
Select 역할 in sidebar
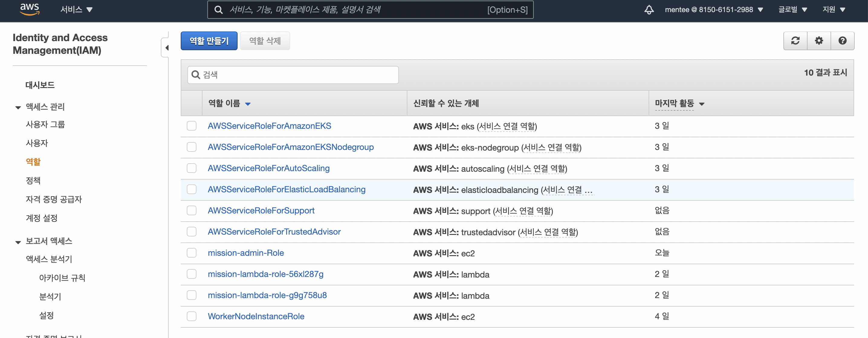click(x=33, y=162)
